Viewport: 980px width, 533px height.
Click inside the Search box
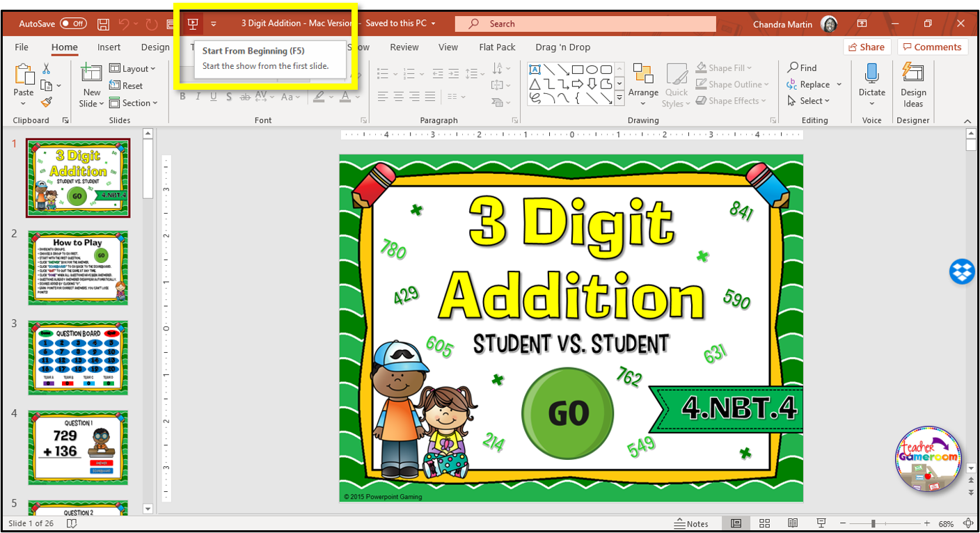[585, 24]
